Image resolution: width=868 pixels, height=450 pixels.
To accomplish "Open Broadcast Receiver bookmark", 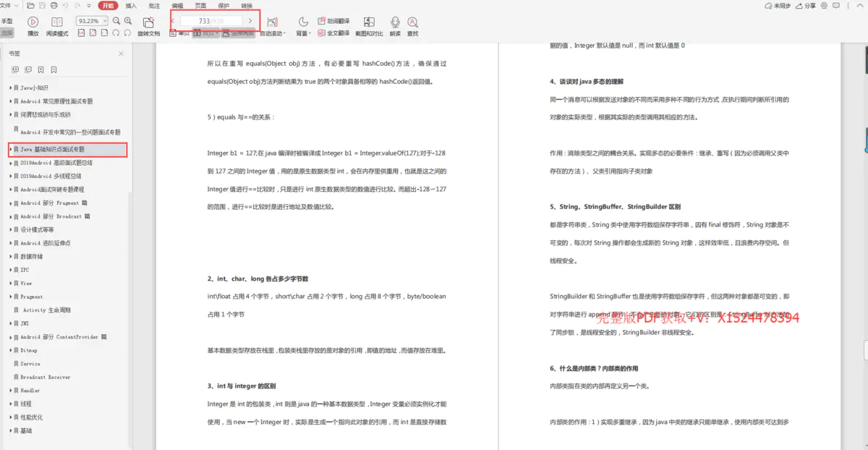I will point(46,377).
